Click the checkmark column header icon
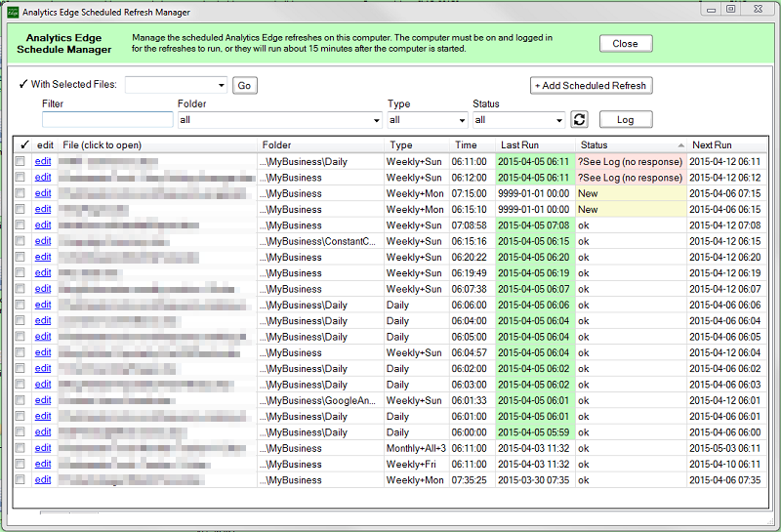781x532 pixels. (x=21, y=144)
